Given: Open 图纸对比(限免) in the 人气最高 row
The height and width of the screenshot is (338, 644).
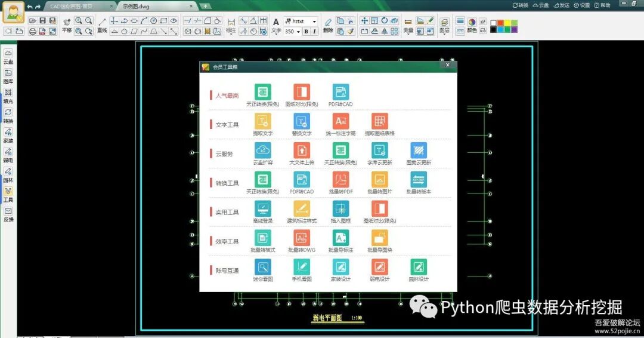Looking at the screenshot, I should (302, 95).
